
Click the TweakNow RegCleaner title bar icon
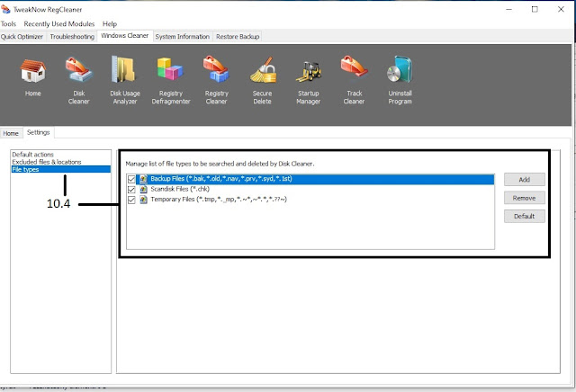coord(5,9)
